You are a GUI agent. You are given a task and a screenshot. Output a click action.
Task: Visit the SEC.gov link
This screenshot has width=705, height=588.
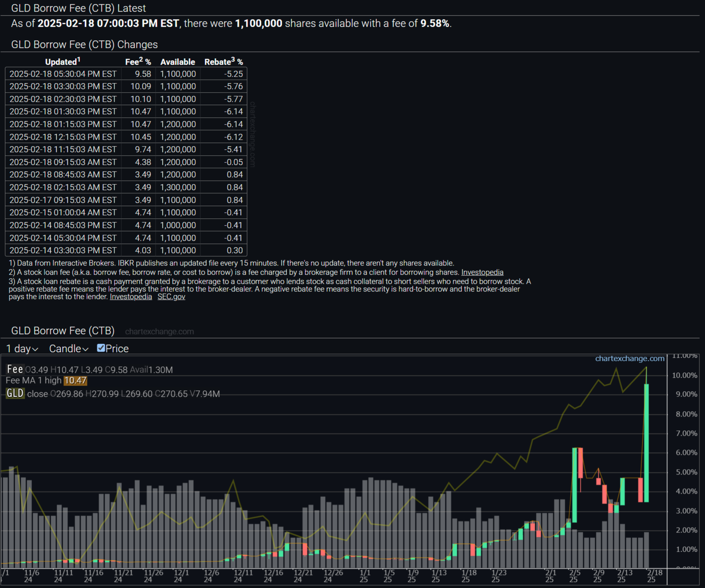(x=171, y=297)
